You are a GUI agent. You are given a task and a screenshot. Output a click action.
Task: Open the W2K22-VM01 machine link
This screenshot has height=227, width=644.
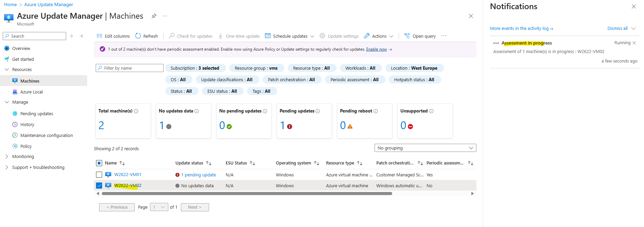[x=128, y=175]
